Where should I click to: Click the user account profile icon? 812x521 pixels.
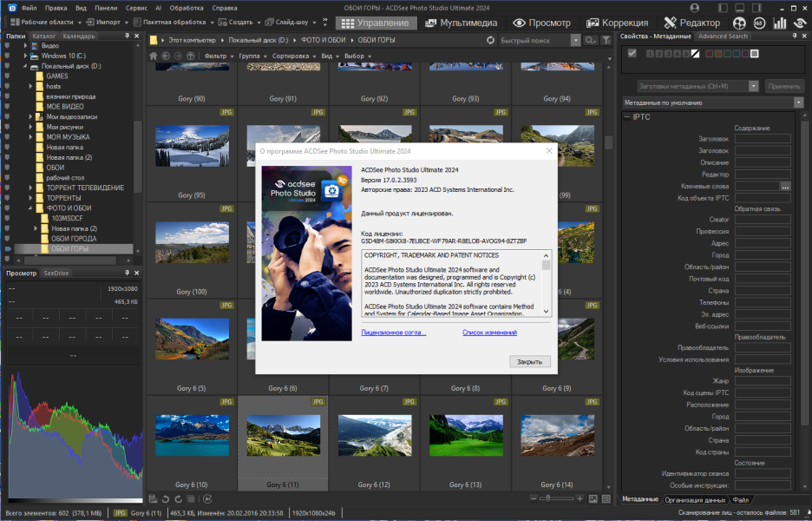tap(695, 8)
